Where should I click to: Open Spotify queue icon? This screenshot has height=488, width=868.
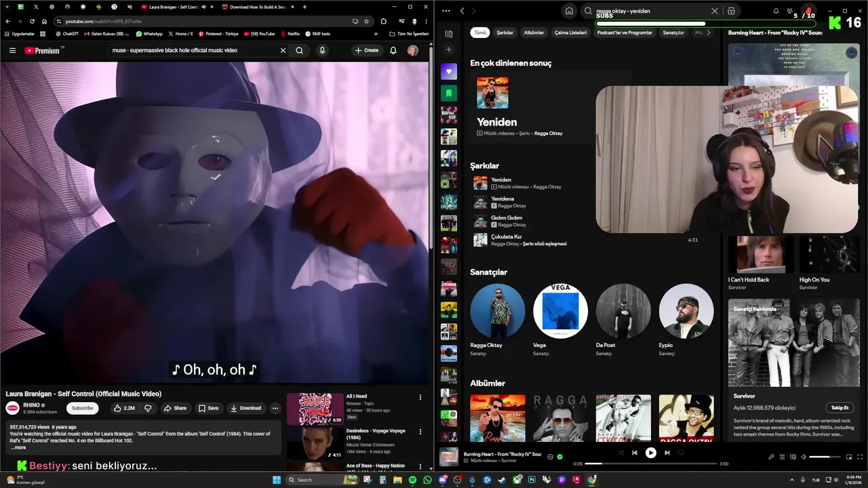(782, 457)
